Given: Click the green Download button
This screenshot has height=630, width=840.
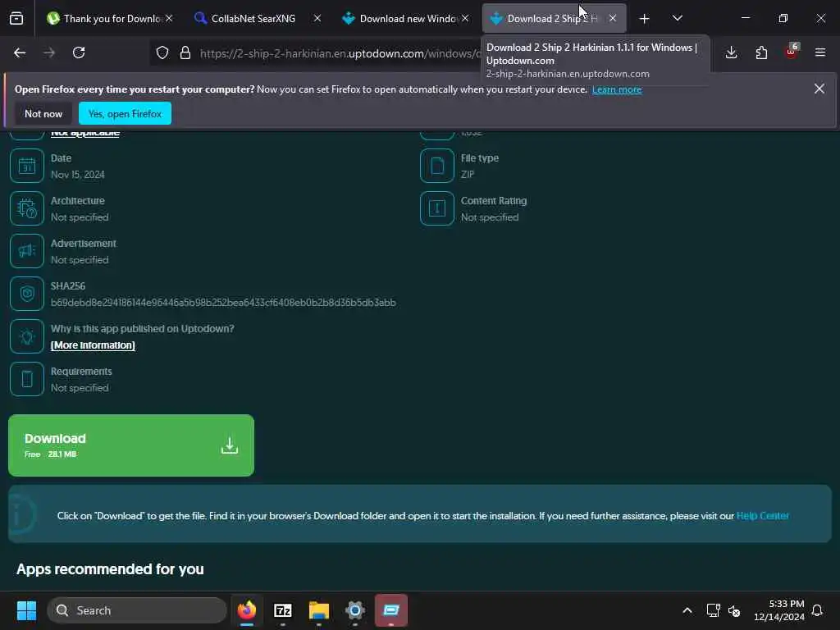Looking at the screenshot, I should tap(131, 445).
